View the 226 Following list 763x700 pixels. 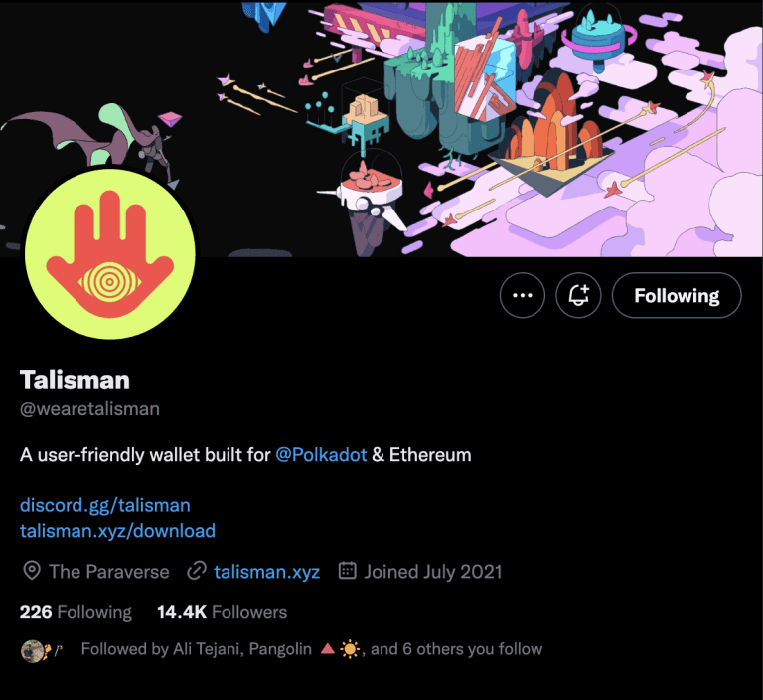76,612
